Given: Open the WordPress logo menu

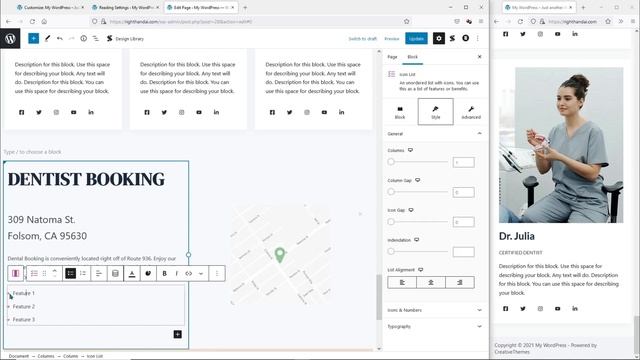Looking at the screenshot, I should tap(10, 39).
